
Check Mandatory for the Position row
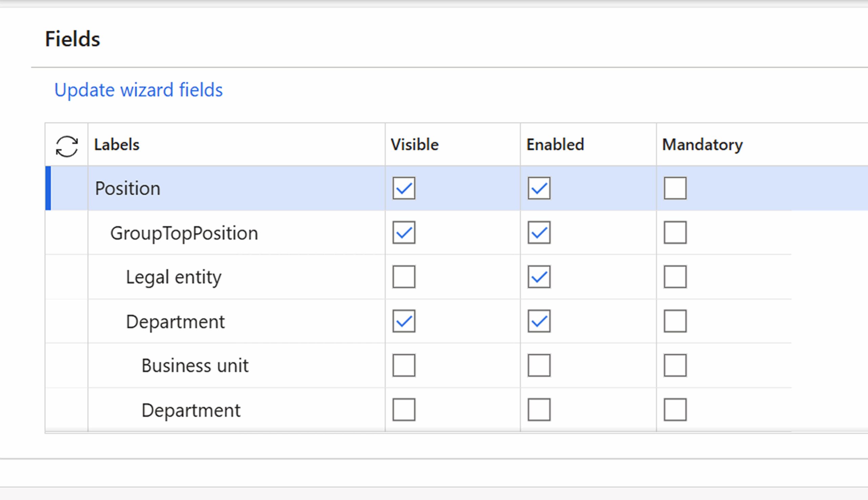pyautogui.click(x=675, y=188)
